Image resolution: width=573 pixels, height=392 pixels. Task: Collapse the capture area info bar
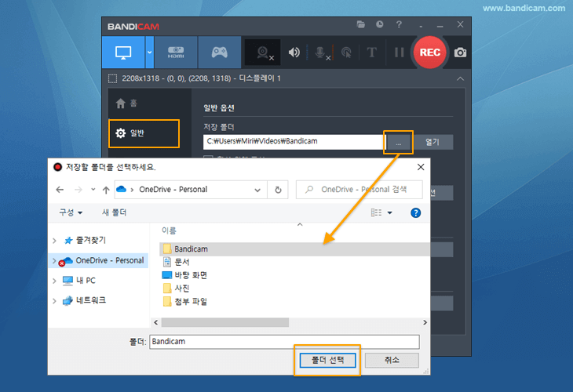pos(461,78)
